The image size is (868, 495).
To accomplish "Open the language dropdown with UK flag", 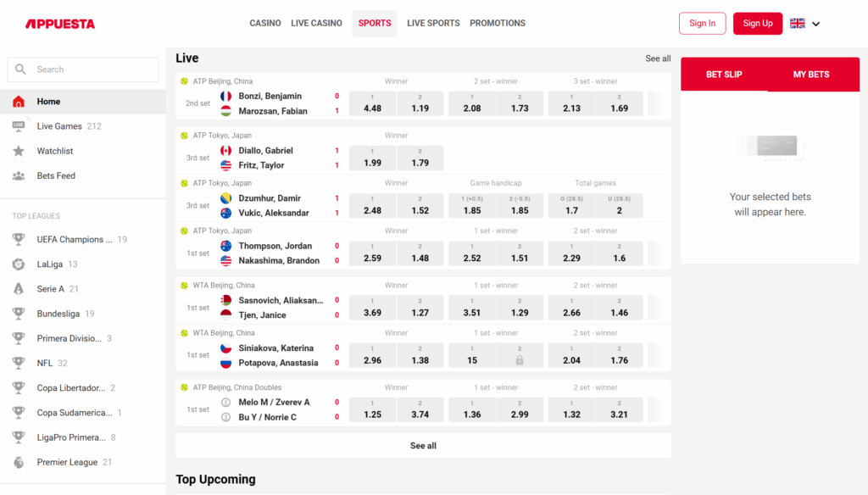I will point(798,24).
